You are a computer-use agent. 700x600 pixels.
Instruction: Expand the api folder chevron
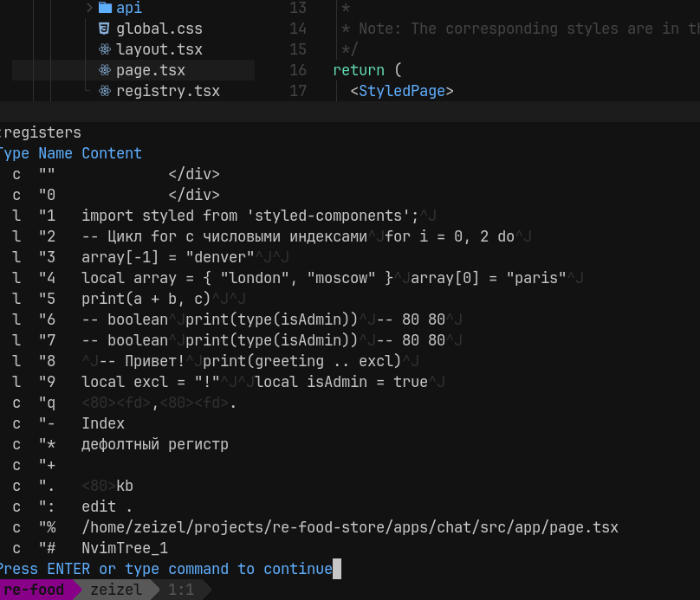(89, 8)
